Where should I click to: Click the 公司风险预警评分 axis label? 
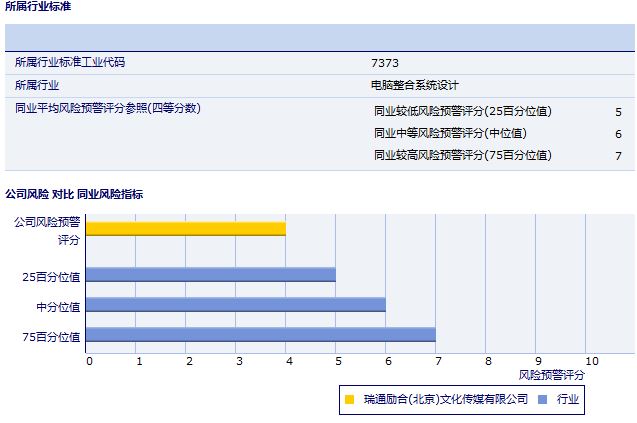tap(48, 229)
